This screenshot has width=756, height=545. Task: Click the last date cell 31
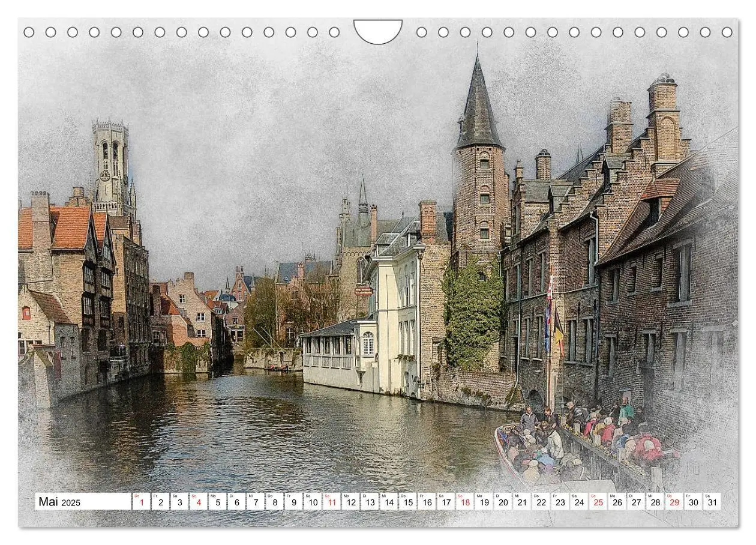coord(712,502)
